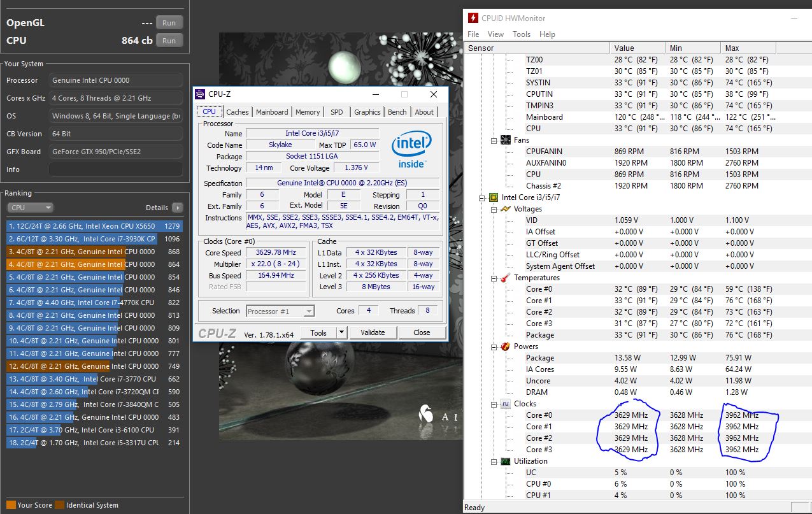Image resolution: width=812 pixels, height=514 pixels.
Task: Switch to the Caches tab
Action: pyautogui.click(x=238, y=112)
